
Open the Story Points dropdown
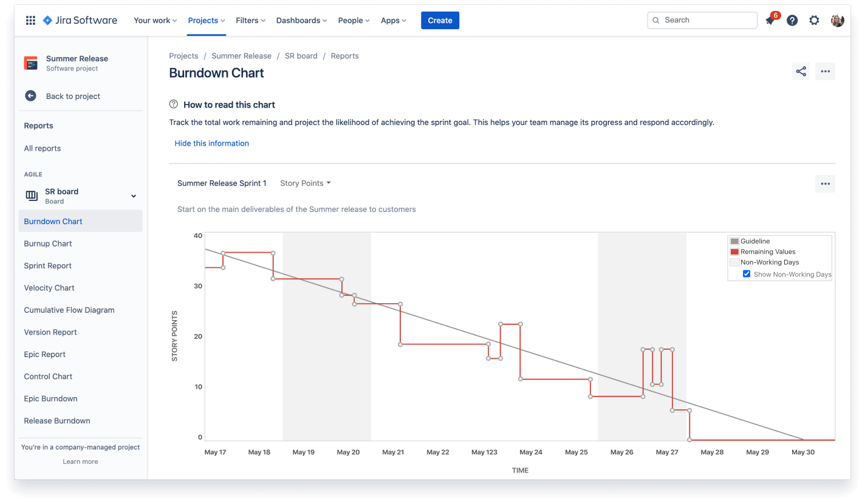(x=305, y=183)
